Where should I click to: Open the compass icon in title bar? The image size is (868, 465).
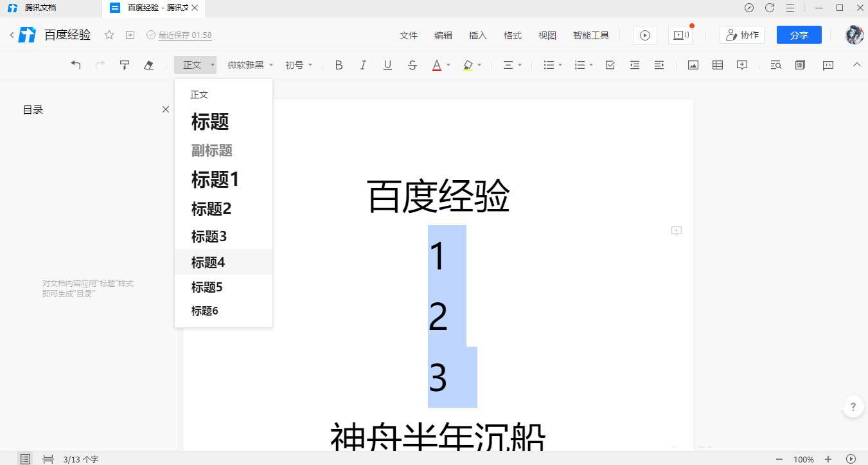[x=749, y=8]
